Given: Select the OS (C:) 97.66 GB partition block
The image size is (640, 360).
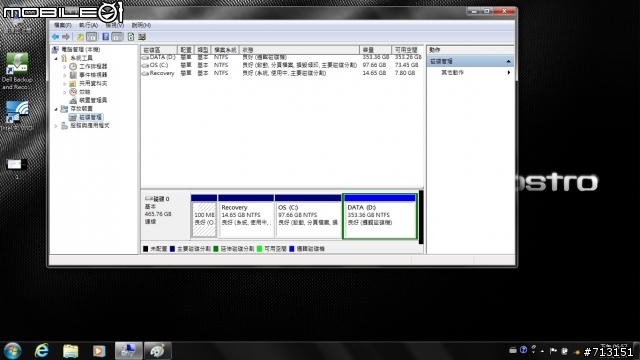Looking at the screenshot, I should click(308, 216).
